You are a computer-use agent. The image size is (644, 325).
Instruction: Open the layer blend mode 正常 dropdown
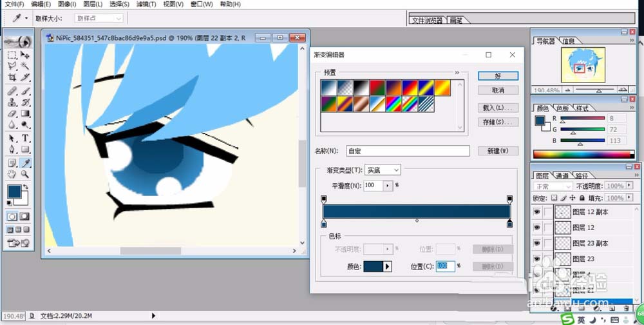[552, 186]
